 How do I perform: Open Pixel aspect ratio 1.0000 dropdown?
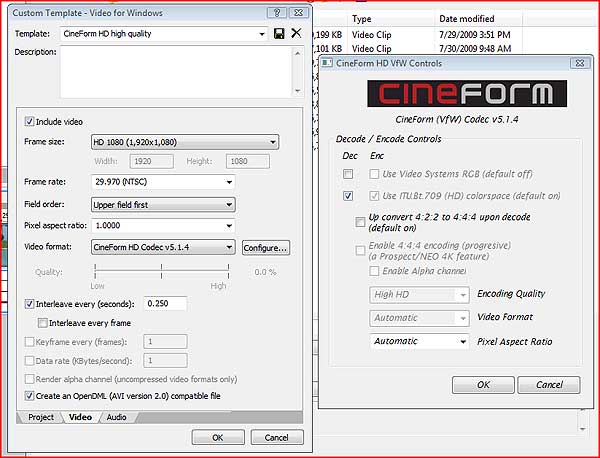(229, 226)
